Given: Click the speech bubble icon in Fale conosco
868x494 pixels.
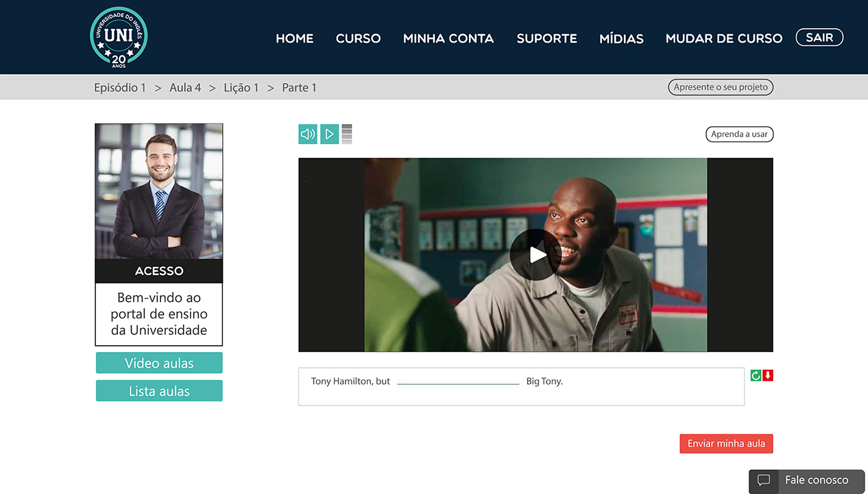Looking at the screenshot, I should (x=764, y=481).
